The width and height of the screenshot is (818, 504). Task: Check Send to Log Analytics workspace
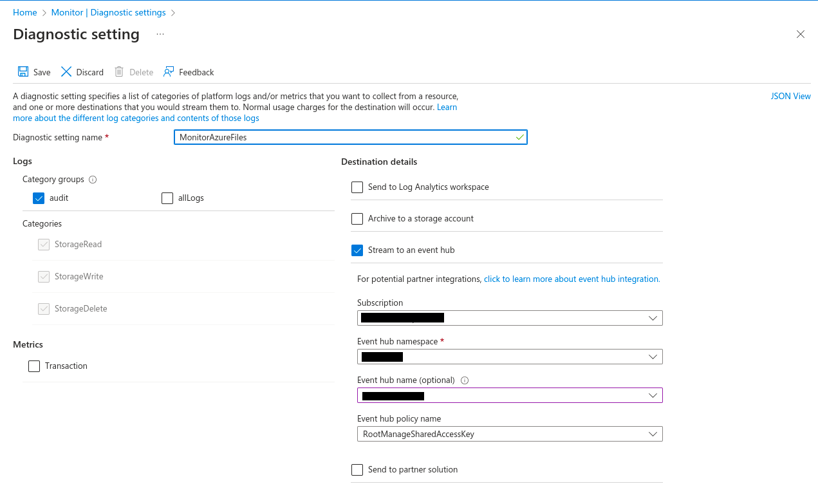pyautogui.click(x=357, y=187)
